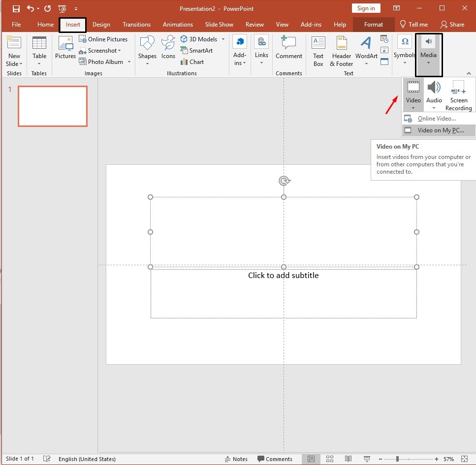Open the Help tab

point(340,25)
